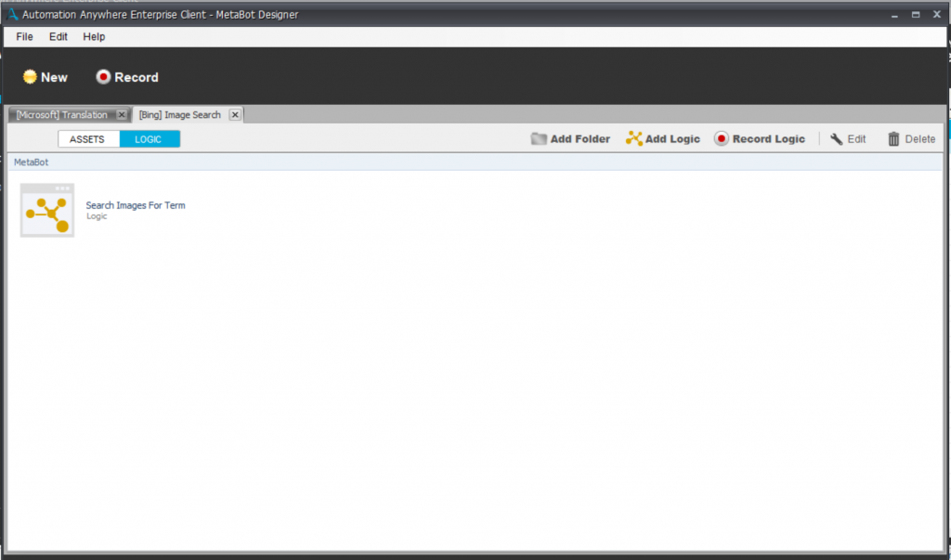Click the Record button label
This screenshot has width=951, height=560.
point(137,78)
